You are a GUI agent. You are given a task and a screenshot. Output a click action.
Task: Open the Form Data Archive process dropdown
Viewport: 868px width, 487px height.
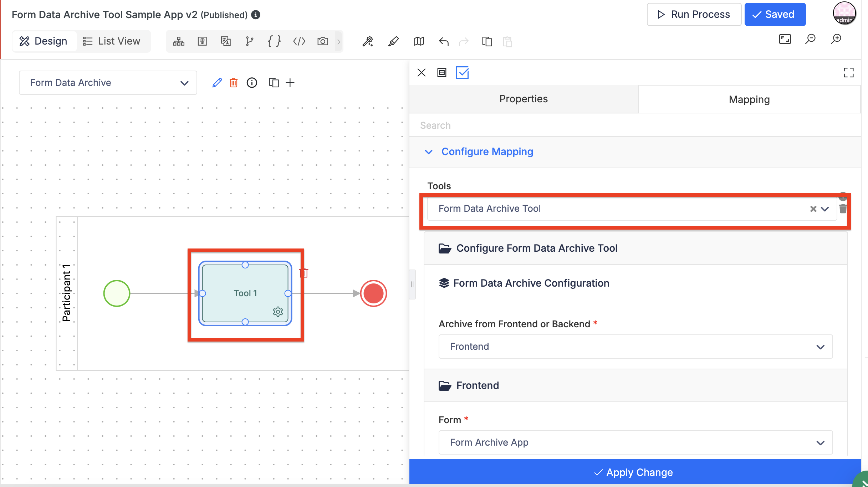(108, 83)
